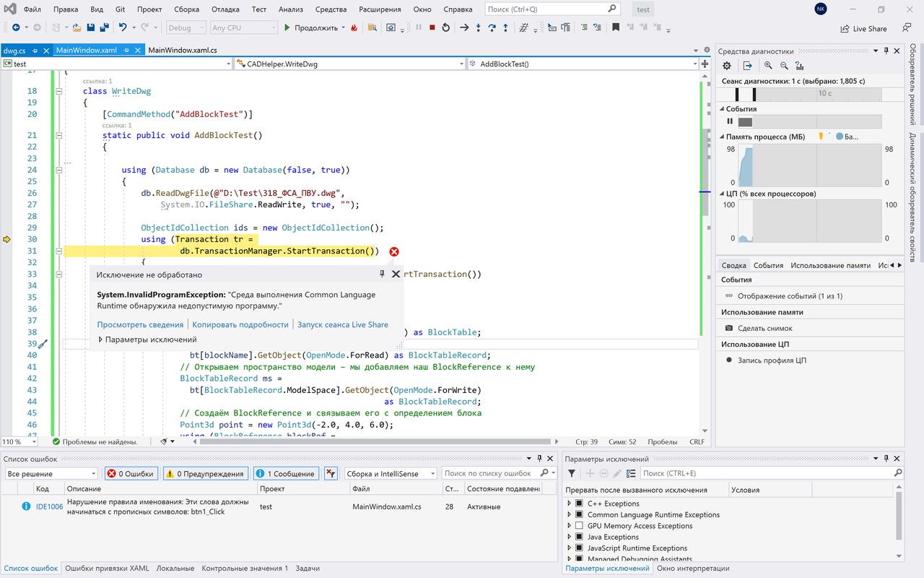Viewport: 924px width, 578px height.
Task: Open the Any CPU platform dropdown
Action: click(x=243, y=27)
